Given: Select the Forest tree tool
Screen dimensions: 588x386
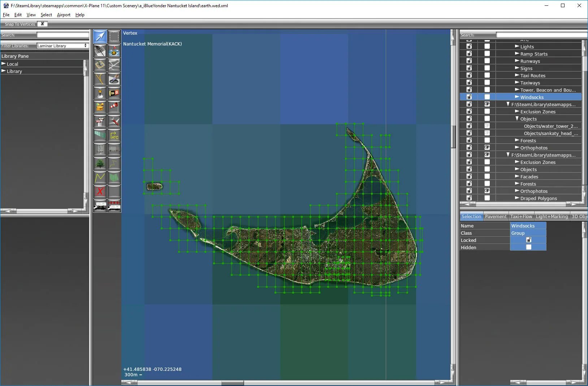Looking at the screenshot, I should pos(100,163).
